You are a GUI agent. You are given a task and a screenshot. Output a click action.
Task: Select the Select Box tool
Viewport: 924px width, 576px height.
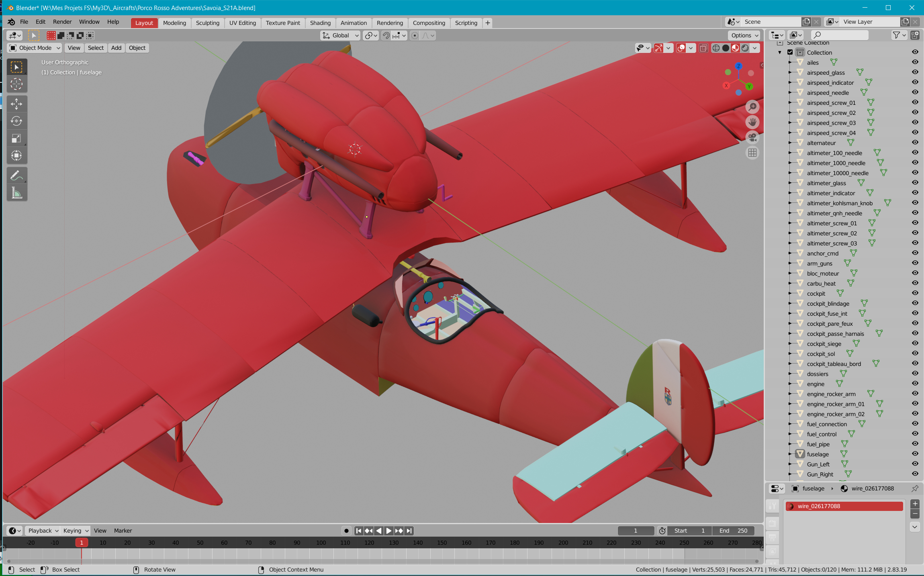[16, 67]
